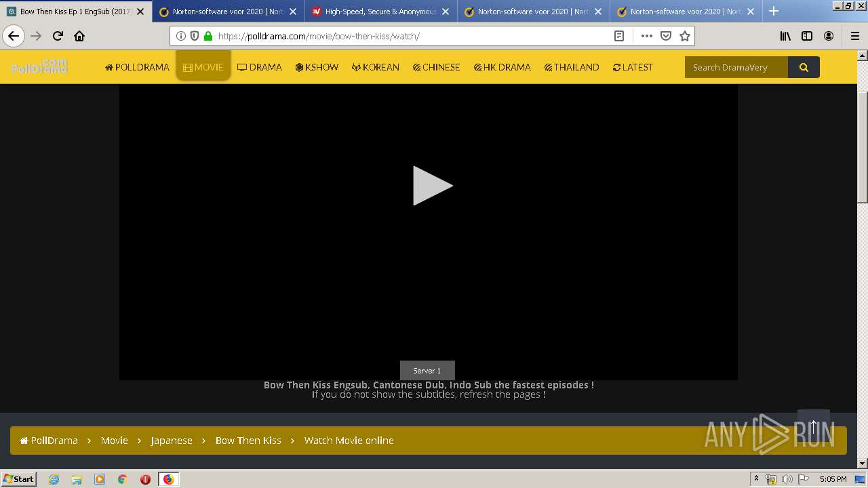The image size is (868, 488).
Task: Click the volume speaker tray icon
Action: point(787,479)
